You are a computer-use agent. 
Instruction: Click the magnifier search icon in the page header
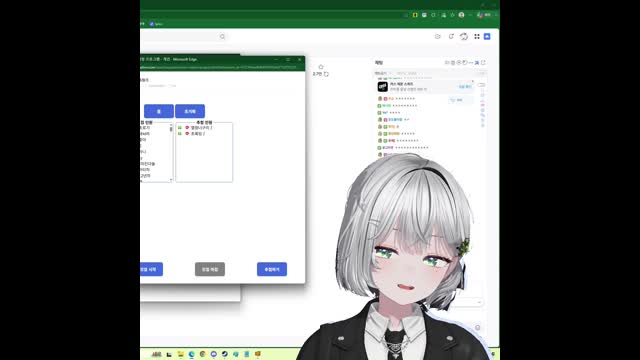[222, 37]
